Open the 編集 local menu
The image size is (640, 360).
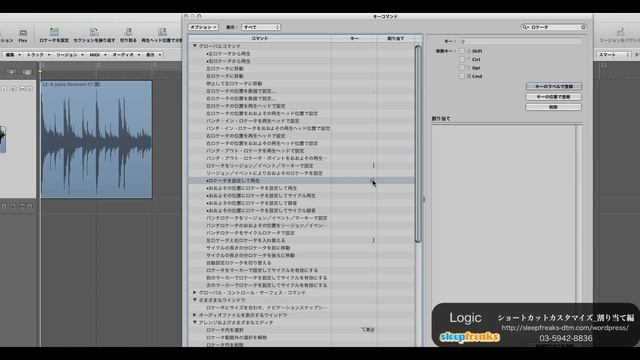click(12, 54)
